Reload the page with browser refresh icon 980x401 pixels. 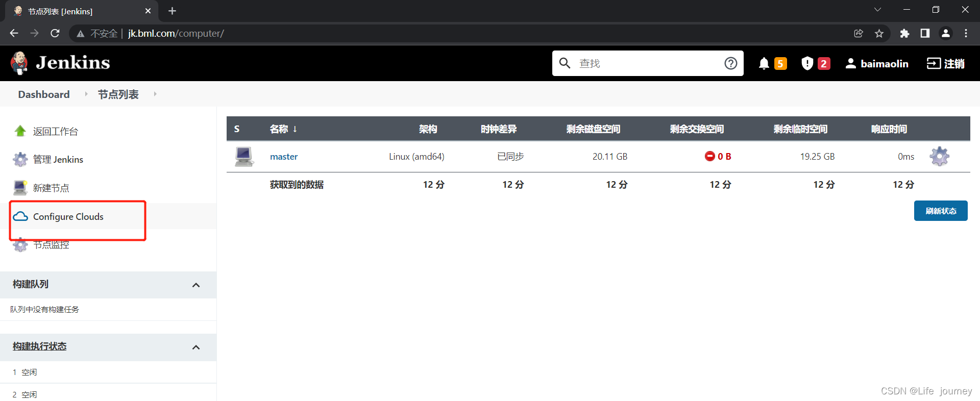pyautogui.click(x=55, y=33)
